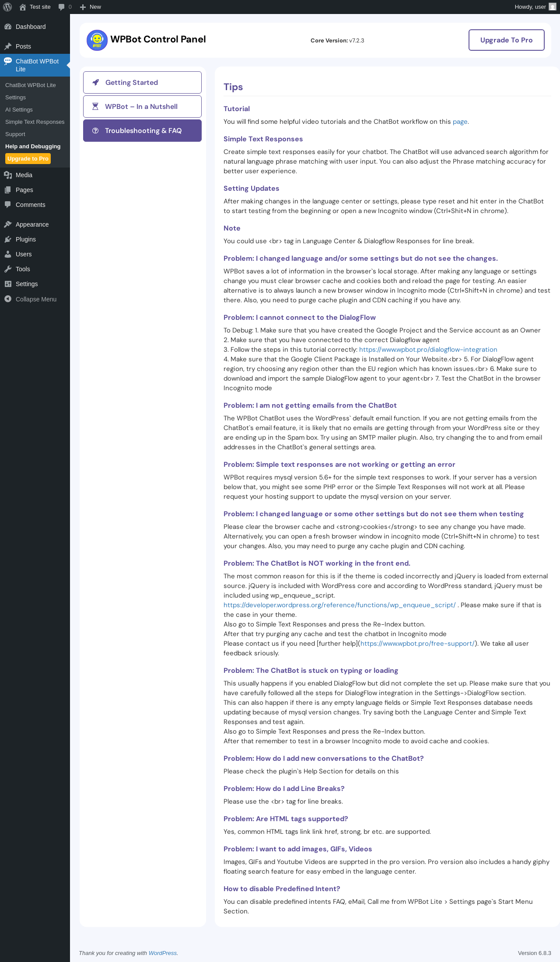Image resolution: width=560 pixels, height=962 pixels.
Task: Click the question mark icon on Troubleshooting tab
Action: pos(95,130)
